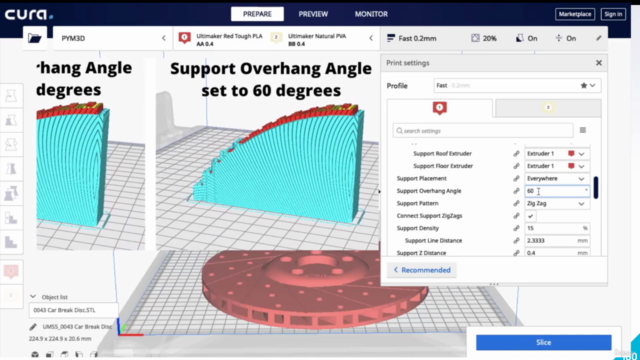Click the Slice button
Screen dimensions: 640x360
544,342
